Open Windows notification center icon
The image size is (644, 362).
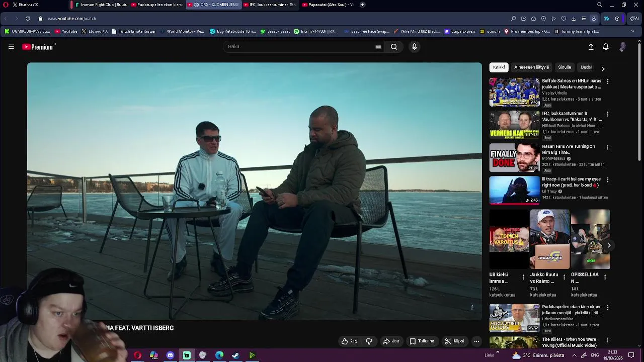[631, 355]
